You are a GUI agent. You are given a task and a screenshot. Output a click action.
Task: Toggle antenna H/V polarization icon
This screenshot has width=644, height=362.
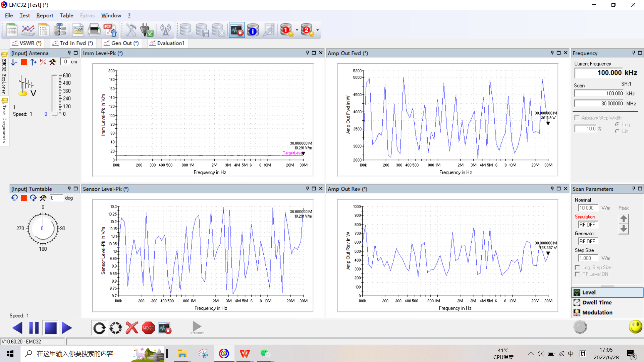tap(43, 62)
